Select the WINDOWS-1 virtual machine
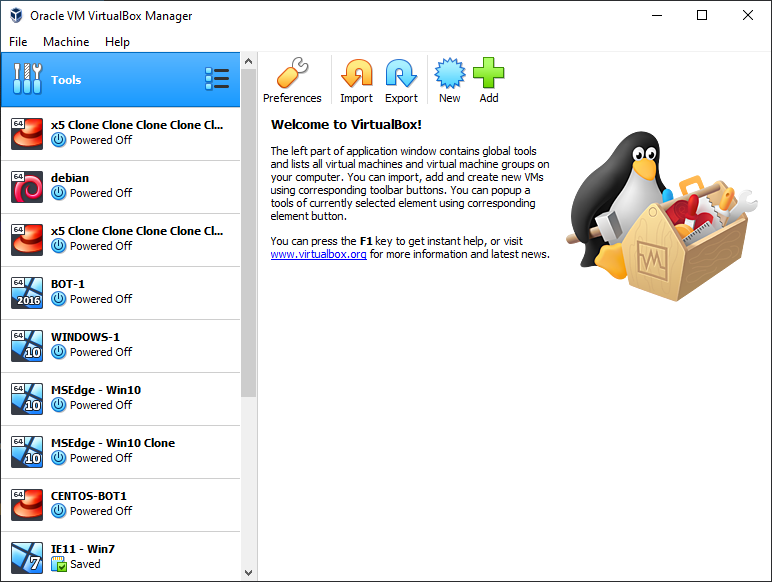Image resolution: width=772 pixels, height=582 pixels. pyautogui.click(x=120, y=345)
